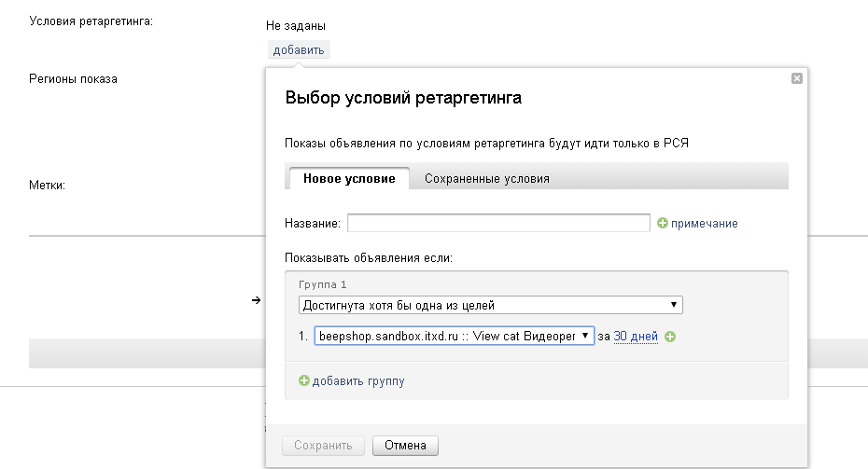Click the добавить группу link
Screen dimensions: 868x469
[x=358, y=380]
